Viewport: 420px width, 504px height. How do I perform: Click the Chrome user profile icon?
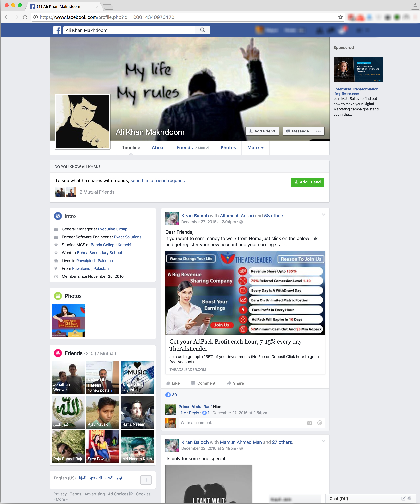point(415,5)
